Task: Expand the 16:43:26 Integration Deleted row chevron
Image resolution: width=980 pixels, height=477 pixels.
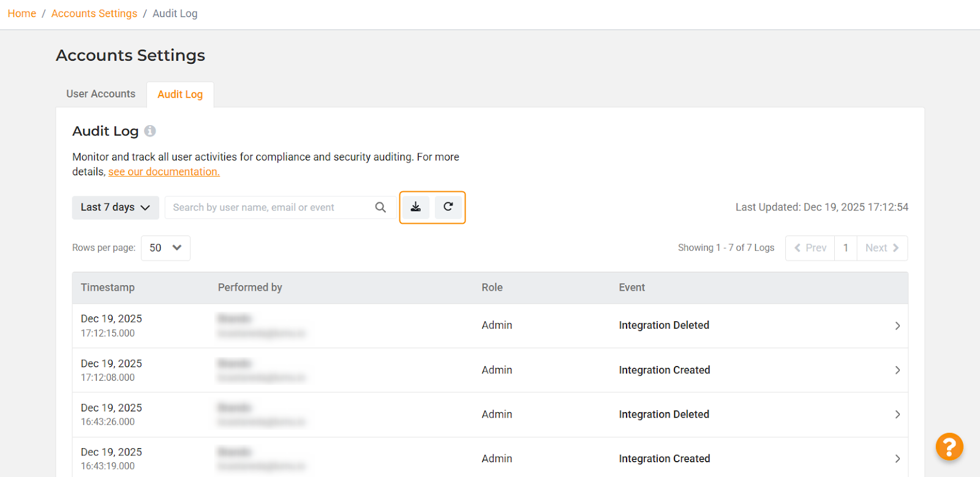Action: click(x=897, y=414)
